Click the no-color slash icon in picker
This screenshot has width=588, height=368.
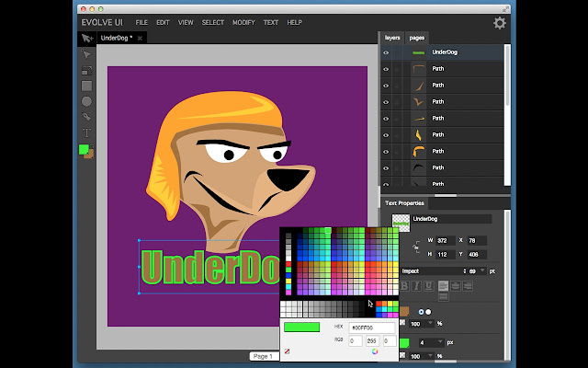tap(287, 351)
